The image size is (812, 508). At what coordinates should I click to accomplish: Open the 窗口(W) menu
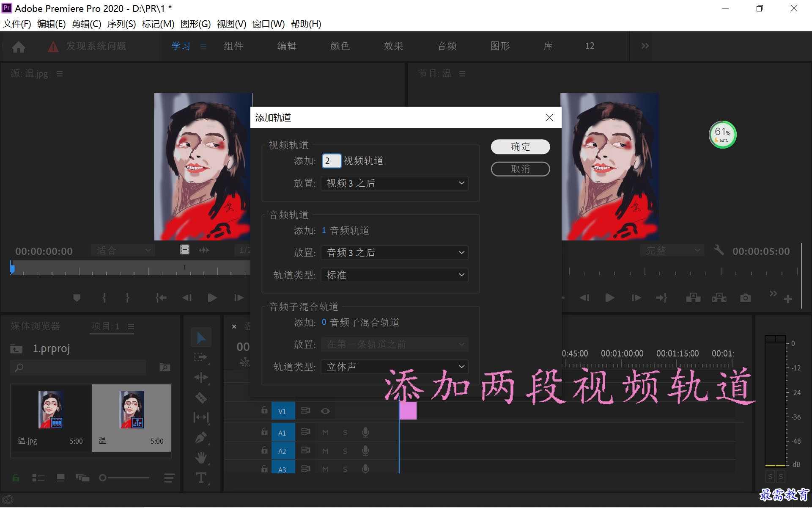[269, 24]
